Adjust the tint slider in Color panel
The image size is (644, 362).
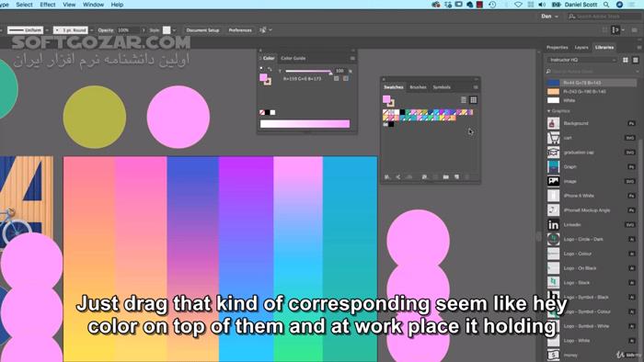point(330,73)
